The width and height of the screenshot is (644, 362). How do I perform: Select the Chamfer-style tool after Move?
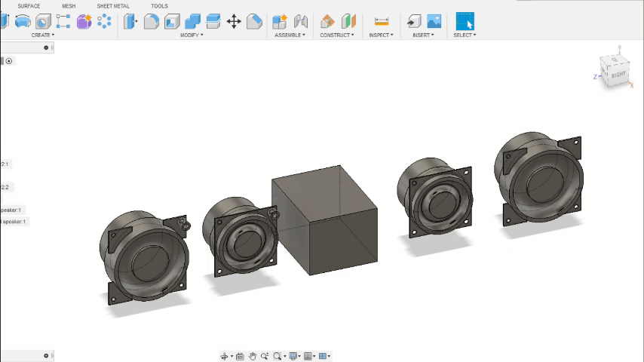[x=254, y=21]
